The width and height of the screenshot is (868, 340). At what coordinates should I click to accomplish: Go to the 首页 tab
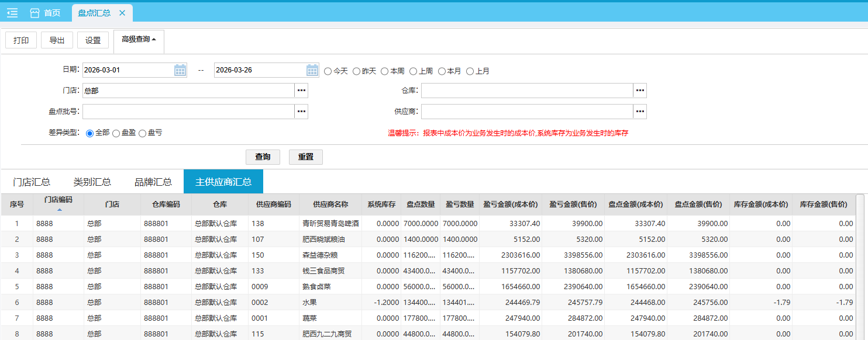click(46, 13)
